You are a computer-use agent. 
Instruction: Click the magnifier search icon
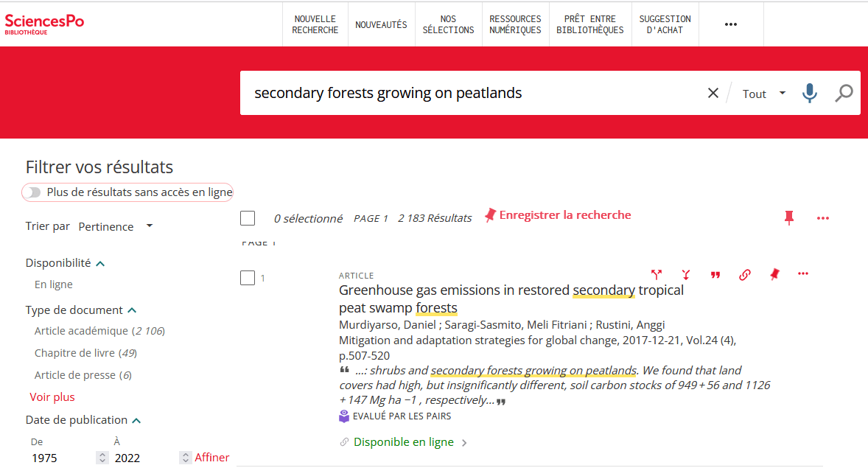844,94
